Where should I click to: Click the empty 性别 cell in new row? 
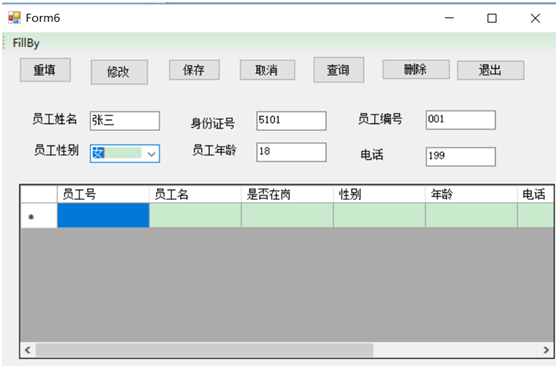[379, 215]
